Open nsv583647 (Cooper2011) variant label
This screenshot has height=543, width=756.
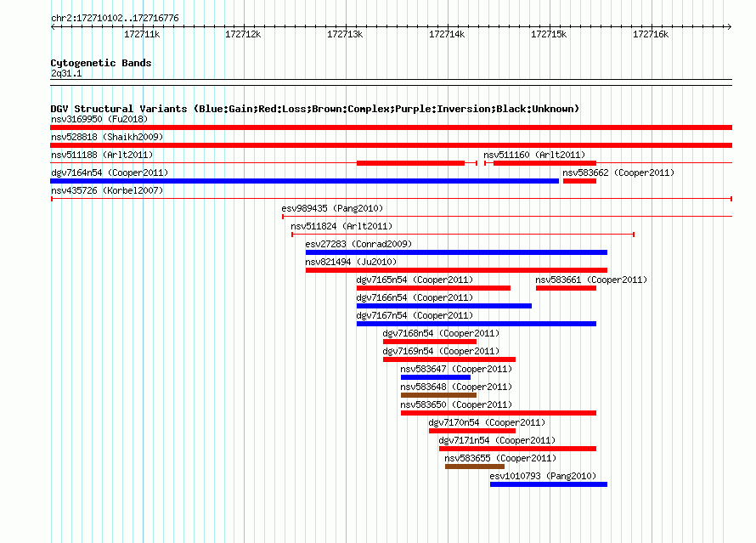point(456,369)
